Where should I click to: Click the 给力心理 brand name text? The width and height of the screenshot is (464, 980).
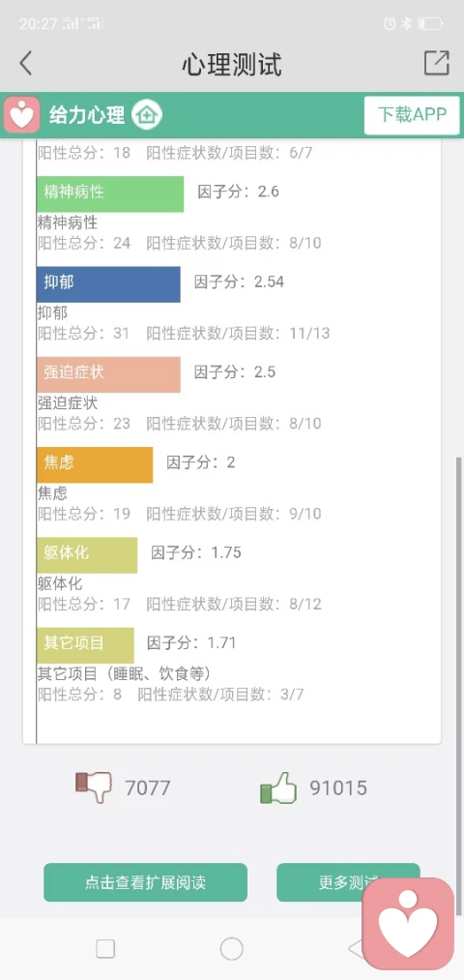point(87,115)
